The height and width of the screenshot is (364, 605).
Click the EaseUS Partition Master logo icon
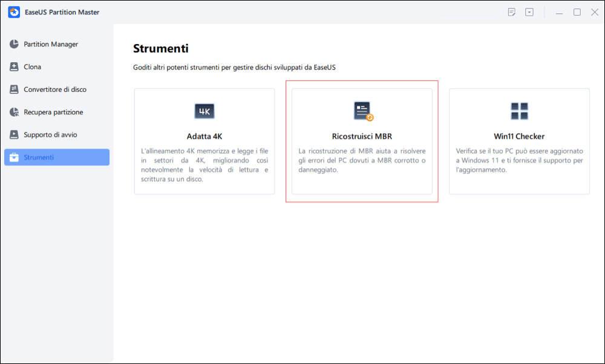point(14,12)
